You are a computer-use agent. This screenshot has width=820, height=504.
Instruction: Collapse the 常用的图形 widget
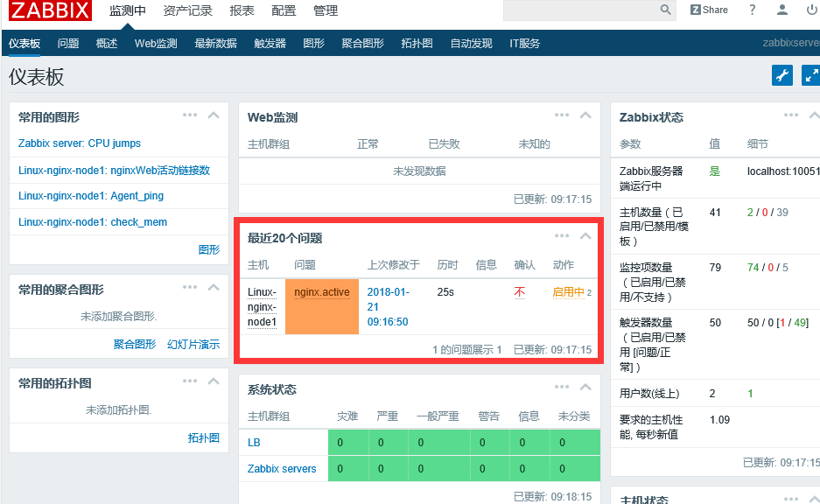(x=214, y=115)
